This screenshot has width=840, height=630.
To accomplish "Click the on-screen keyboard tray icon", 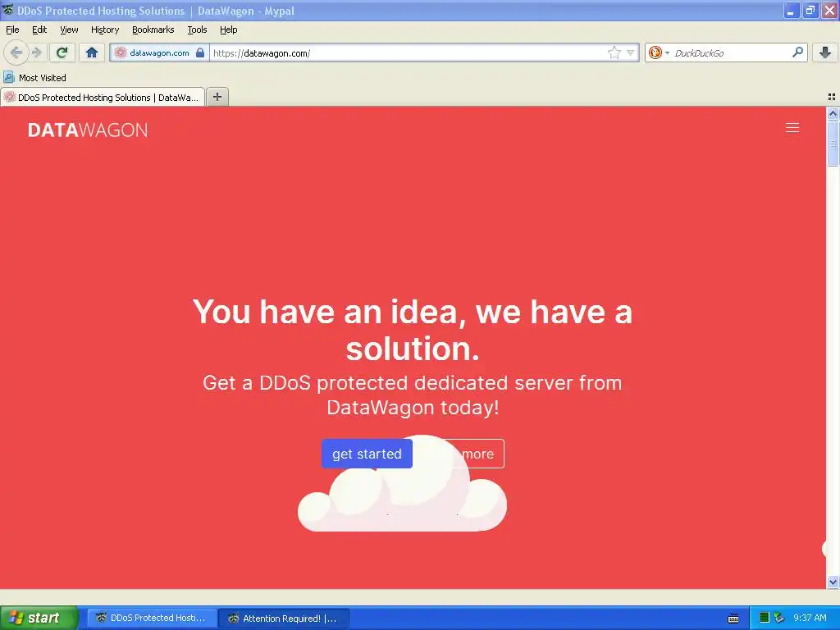I will (733, 619).
